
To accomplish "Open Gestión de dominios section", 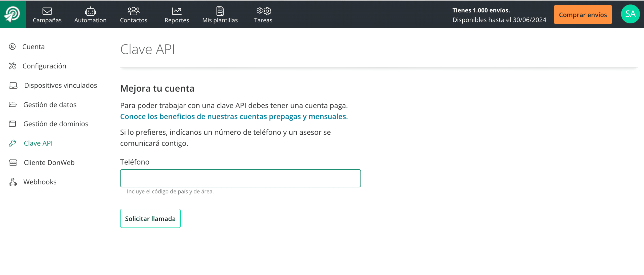I will coord(56,124).
